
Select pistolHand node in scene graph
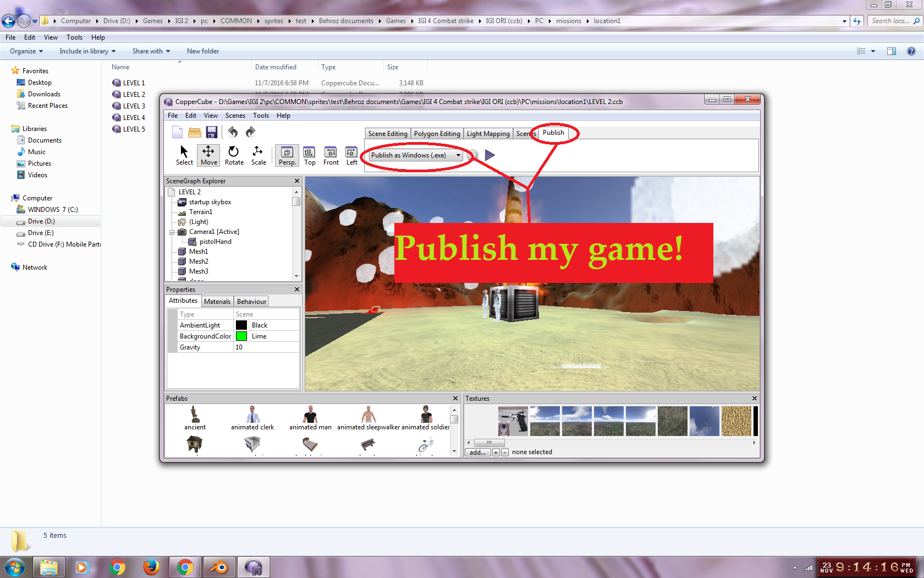pyautogui.click(x=215, y=242)
